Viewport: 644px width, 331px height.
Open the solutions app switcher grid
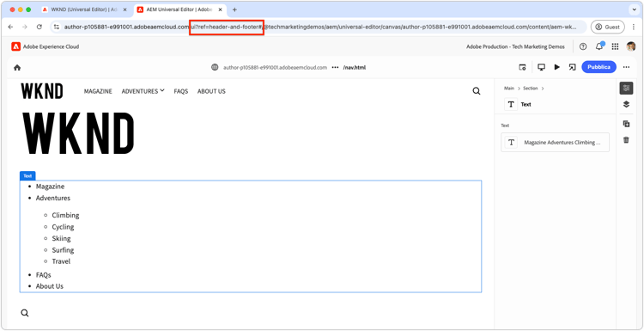pos(615,47)
